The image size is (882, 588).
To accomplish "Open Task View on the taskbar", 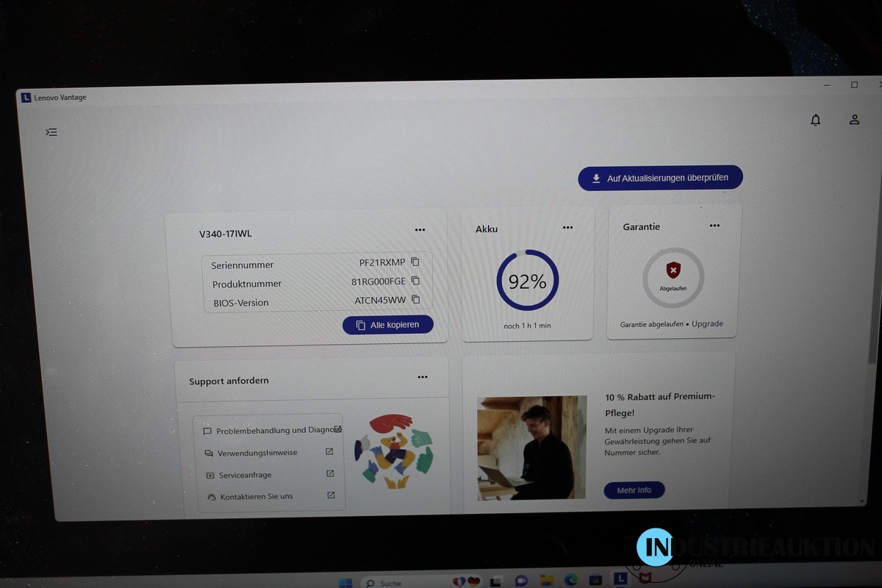I will click(494, 582).
